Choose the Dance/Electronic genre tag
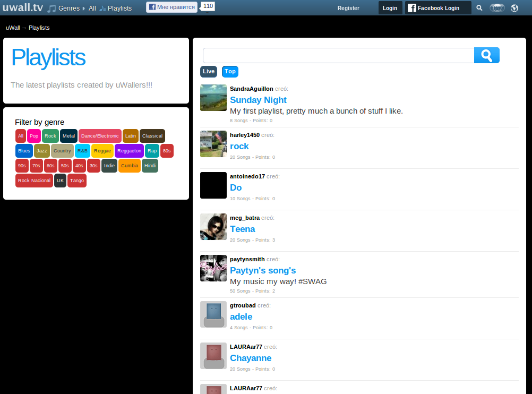 coord(100,136)
